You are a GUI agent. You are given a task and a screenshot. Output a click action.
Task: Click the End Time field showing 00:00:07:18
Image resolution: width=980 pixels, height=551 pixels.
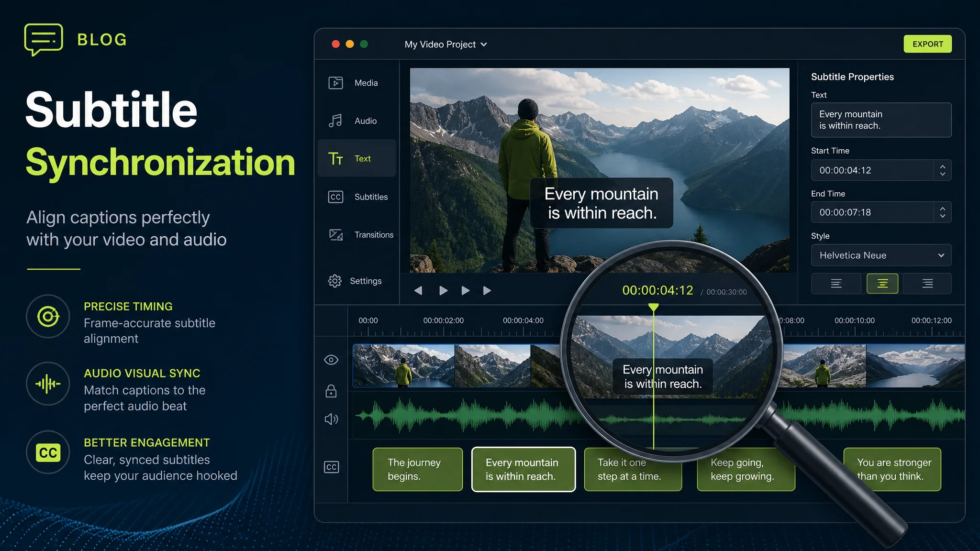coord(881,212)
